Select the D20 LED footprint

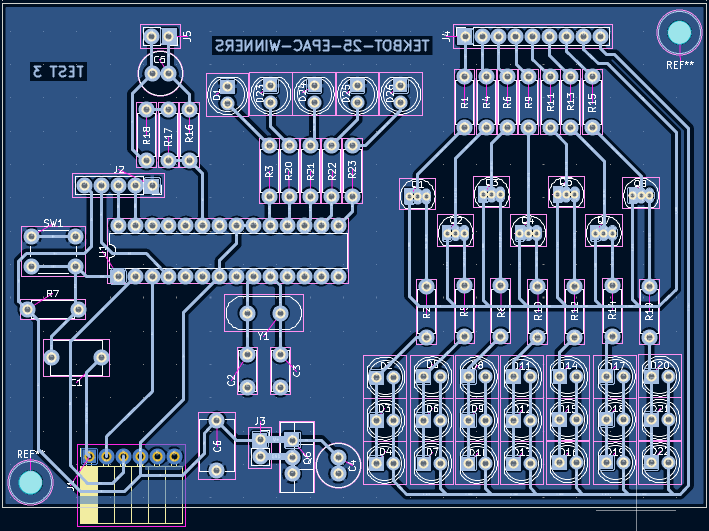(658, 377)
